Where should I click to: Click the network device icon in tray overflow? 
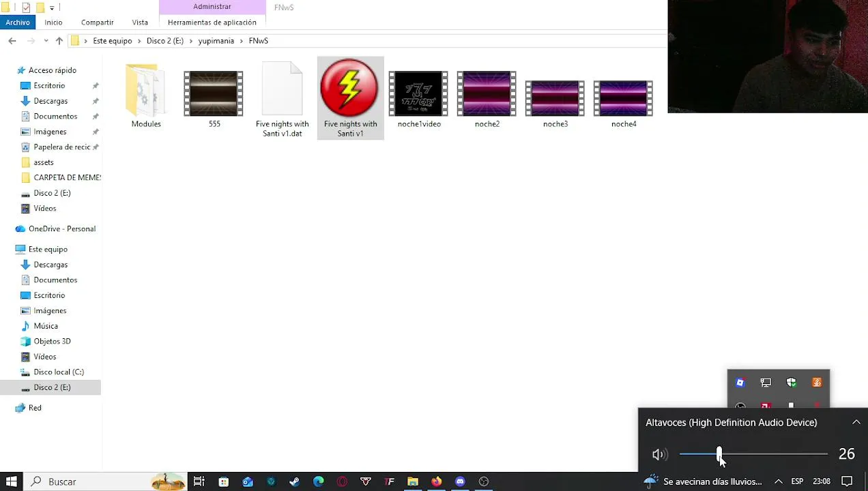click(766, 383)
